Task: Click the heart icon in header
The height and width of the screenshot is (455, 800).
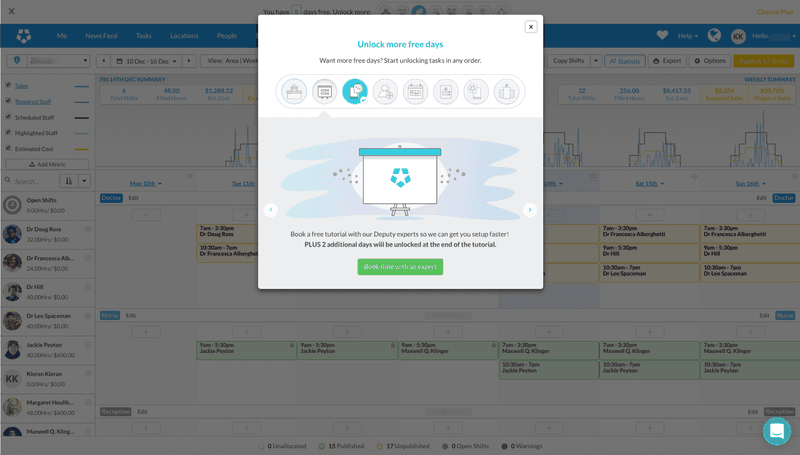Action: pos(662,35)
